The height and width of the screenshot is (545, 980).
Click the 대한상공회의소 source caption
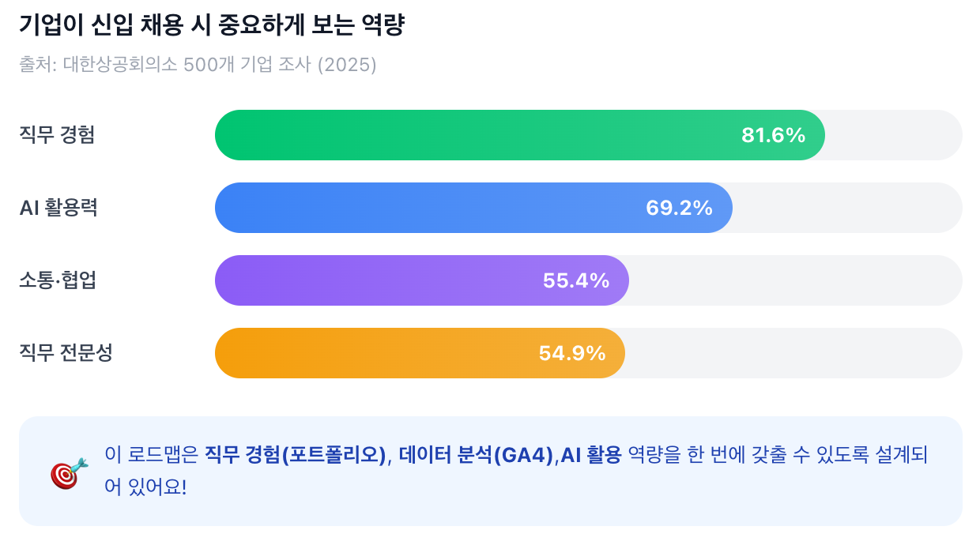point(198,65)
